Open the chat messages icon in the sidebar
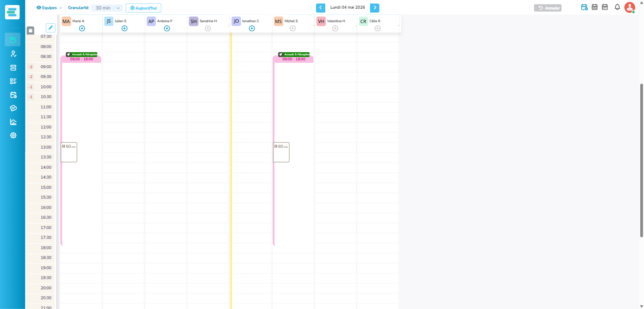The image size is (644, 309). (13, 108)
